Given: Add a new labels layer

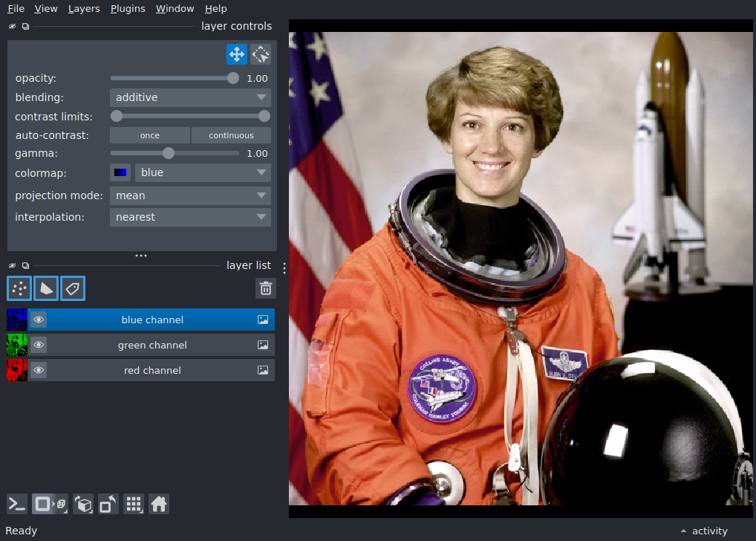Looking at the screenshot, I should coord(73,288).
